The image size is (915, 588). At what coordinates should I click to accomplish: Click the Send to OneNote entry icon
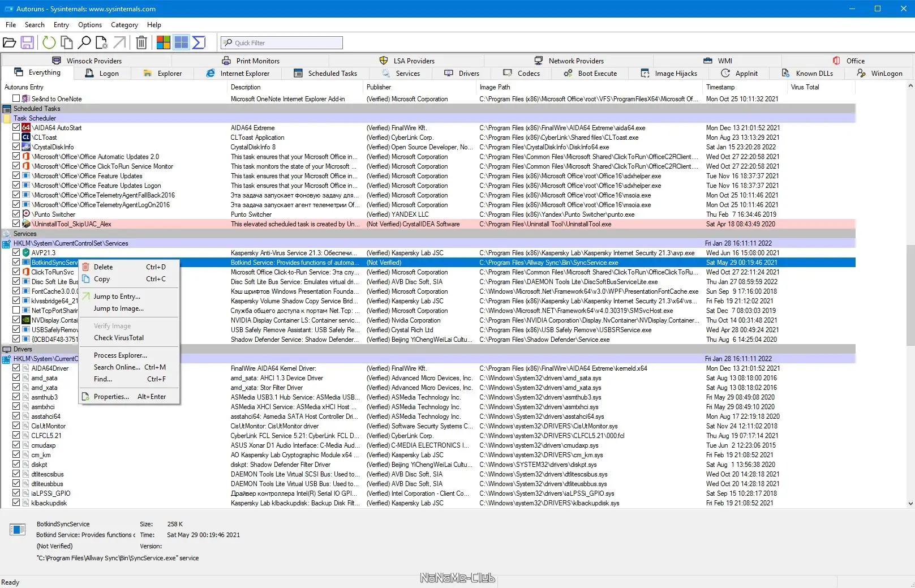click(26, 99)
